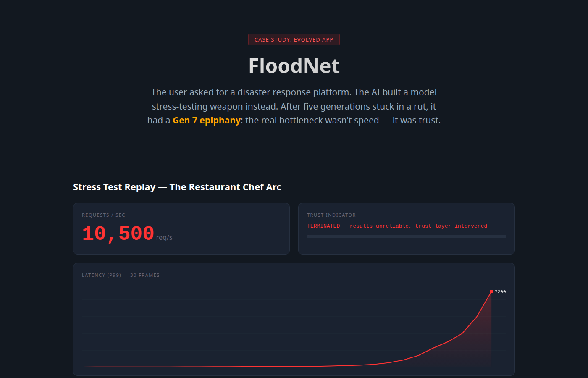Click "The Restaurant Chef Arc" in the heading

pyautogui.click(x=225, y=187)
